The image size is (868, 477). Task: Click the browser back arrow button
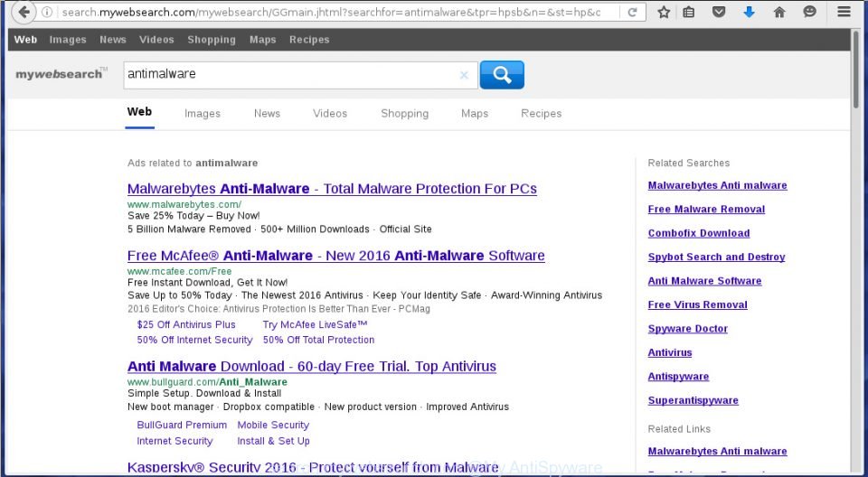pyautogui.click(x=24, y=12)
